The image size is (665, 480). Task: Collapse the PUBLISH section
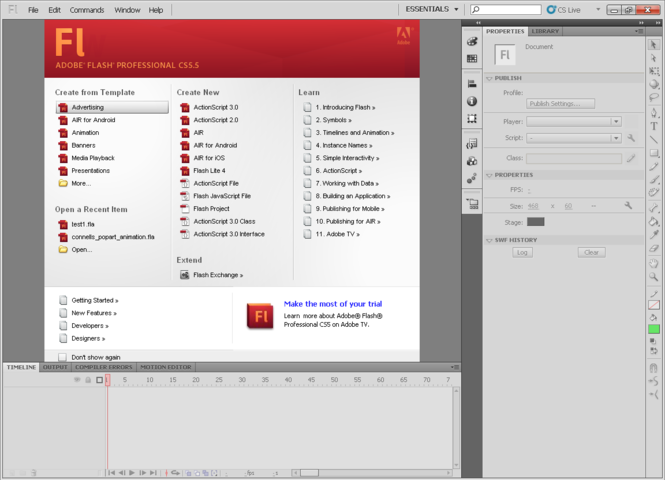[489, 78]
